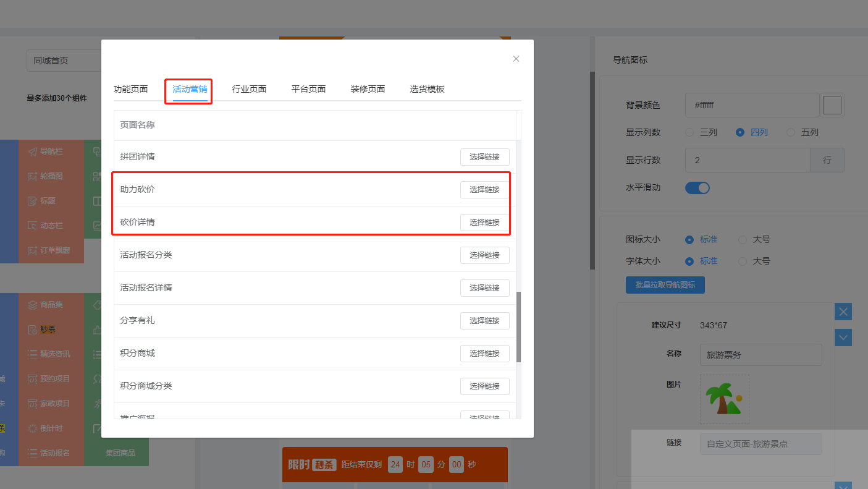The height and width of the screenshot is (489, 868).
Task: Edit the 显示行数 row count field
Action: coord(748,160)
